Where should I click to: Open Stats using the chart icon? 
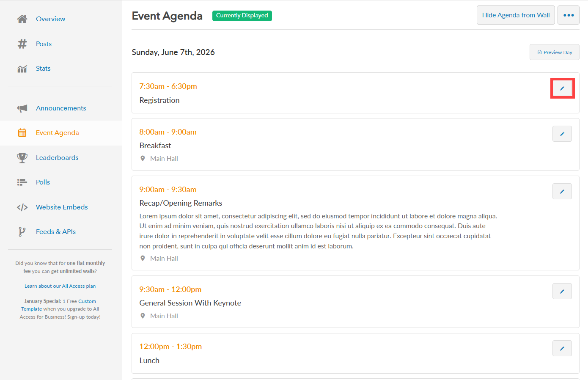tap(22, 68)
